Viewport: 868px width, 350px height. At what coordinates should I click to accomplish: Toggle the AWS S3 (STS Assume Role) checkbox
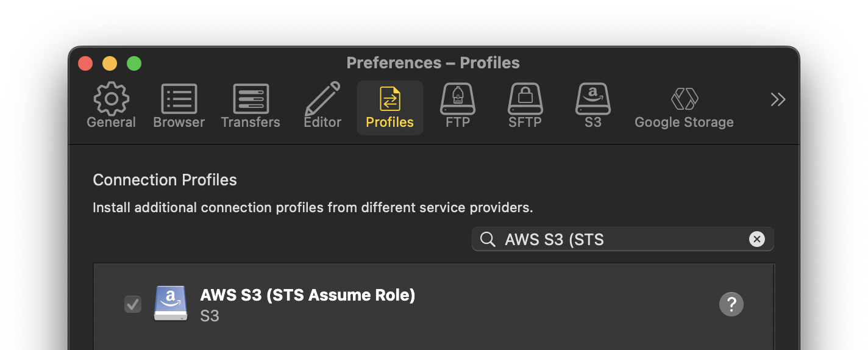(x=132, y=304)
